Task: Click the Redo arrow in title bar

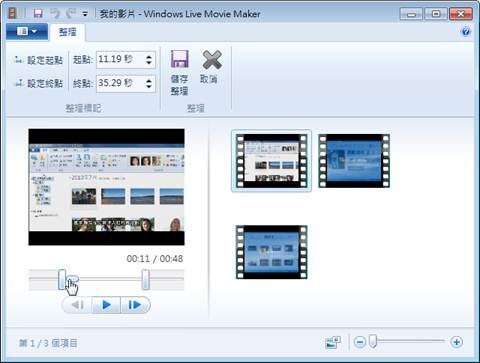Action: point(71,13)
